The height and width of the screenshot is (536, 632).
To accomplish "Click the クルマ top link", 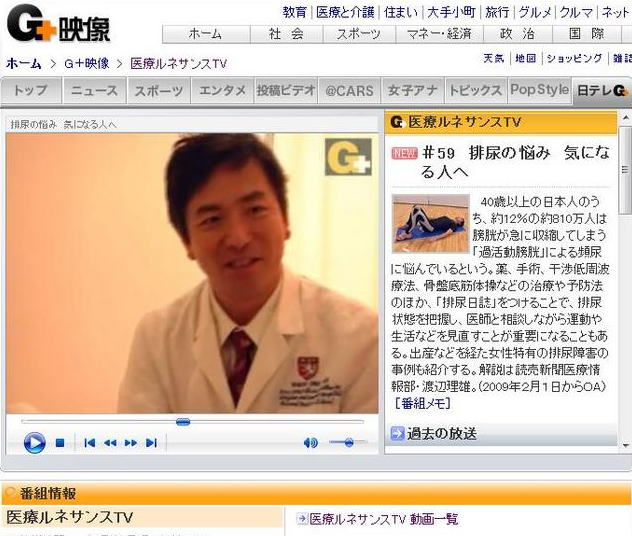I will coord(576,12).
